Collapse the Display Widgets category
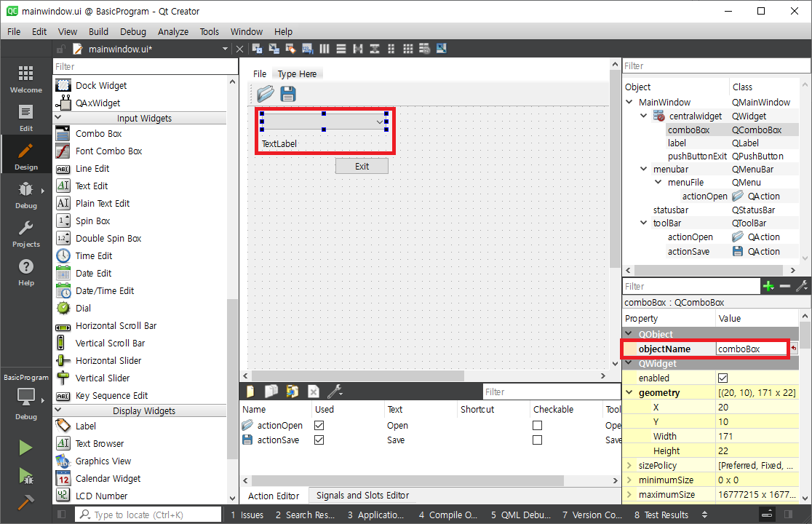812x524 pixels. click(x=58, y=410)
